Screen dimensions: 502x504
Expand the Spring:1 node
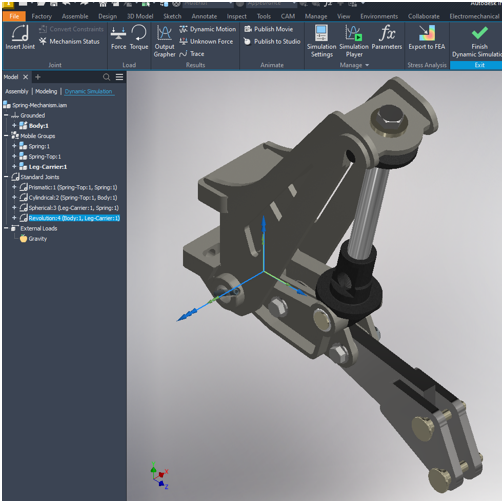(x=14, y=146)
